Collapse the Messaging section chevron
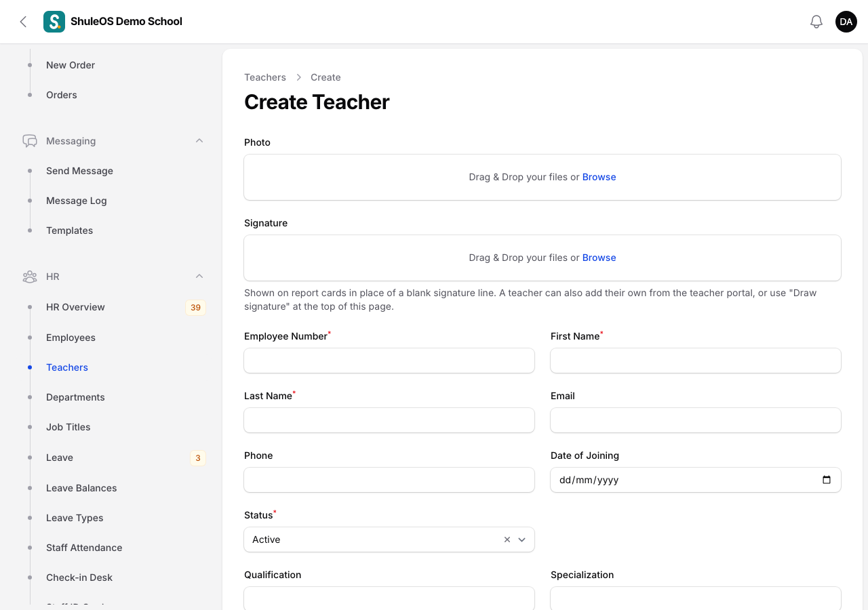The width and height of the screenshot is (868, 610). point(199,141)
